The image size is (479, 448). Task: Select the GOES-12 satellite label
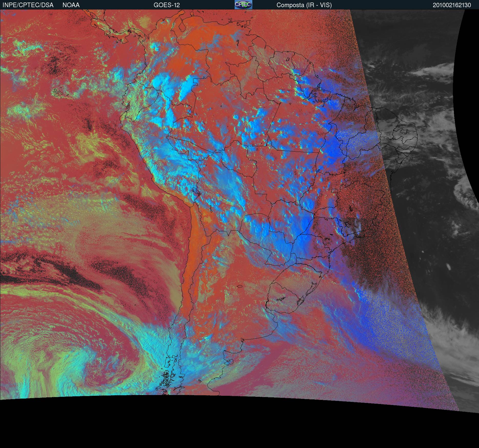click(166, 5)
